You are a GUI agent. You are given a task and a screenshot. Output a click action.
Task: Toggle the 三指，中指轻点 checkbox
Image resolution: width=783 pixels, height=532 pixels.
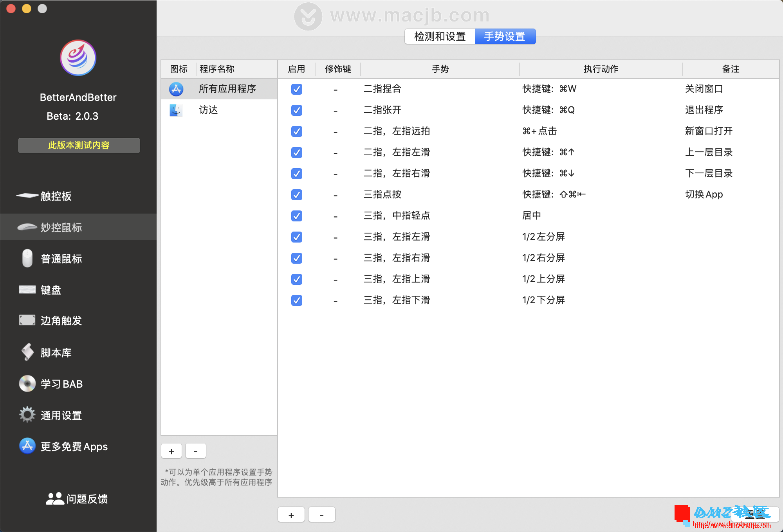[297, 216]
